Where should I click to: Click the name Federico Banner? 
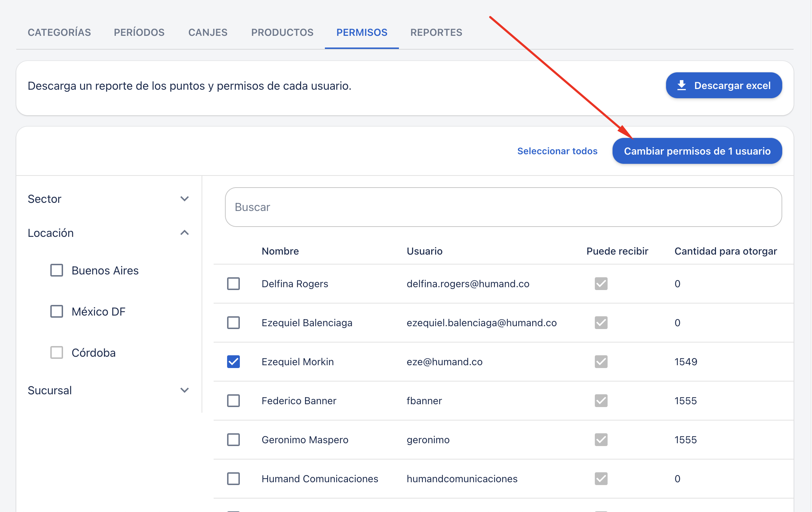[299, 401]
